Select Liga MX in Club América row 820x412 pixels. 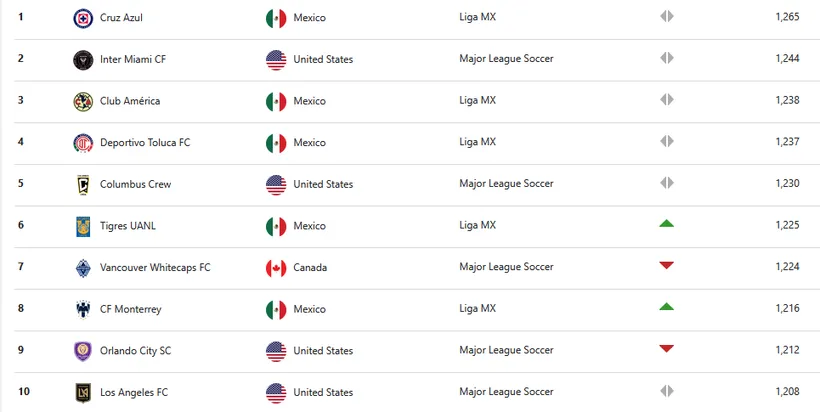point(477,101)
